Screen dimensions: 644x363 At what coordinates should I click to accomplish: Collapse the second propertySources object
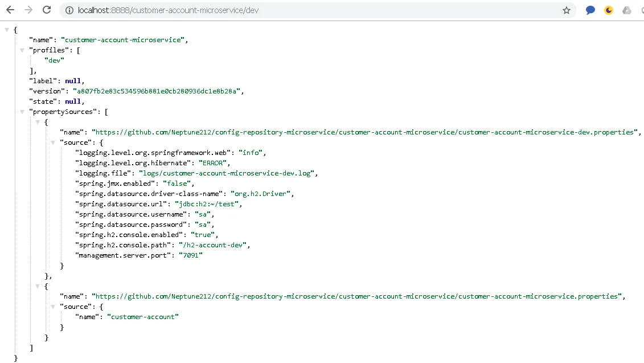[38, 286]
